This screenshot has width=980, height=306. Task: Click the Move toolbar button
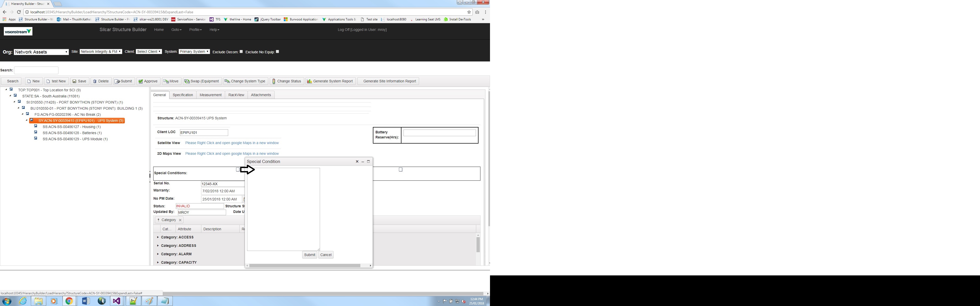pyautogui.click(x=171, y=81)
